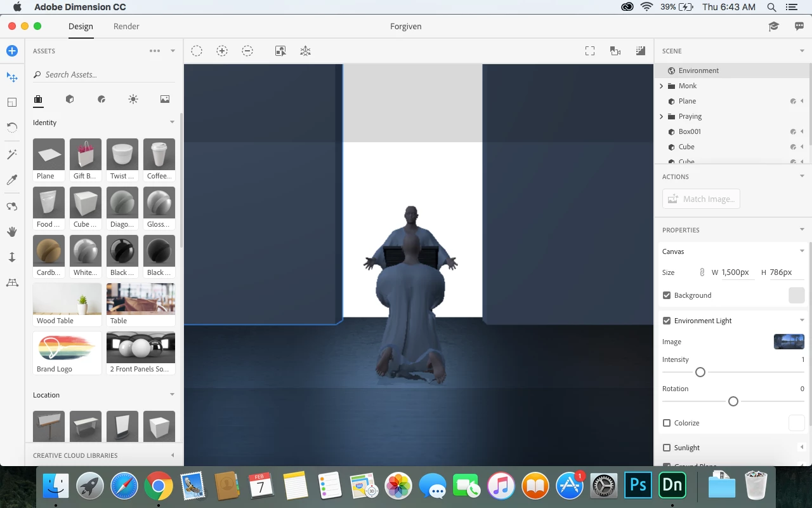Click the Add and Import content plus icon
This screenshot has height=508, width=812.
12,51
